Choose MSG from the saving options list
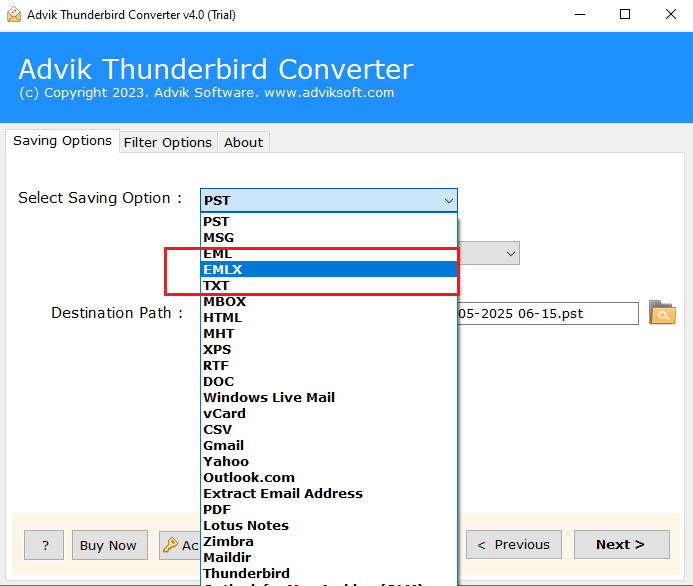Image resolution: width=693 pixels, height=586 pixels. tap(329, 238)
